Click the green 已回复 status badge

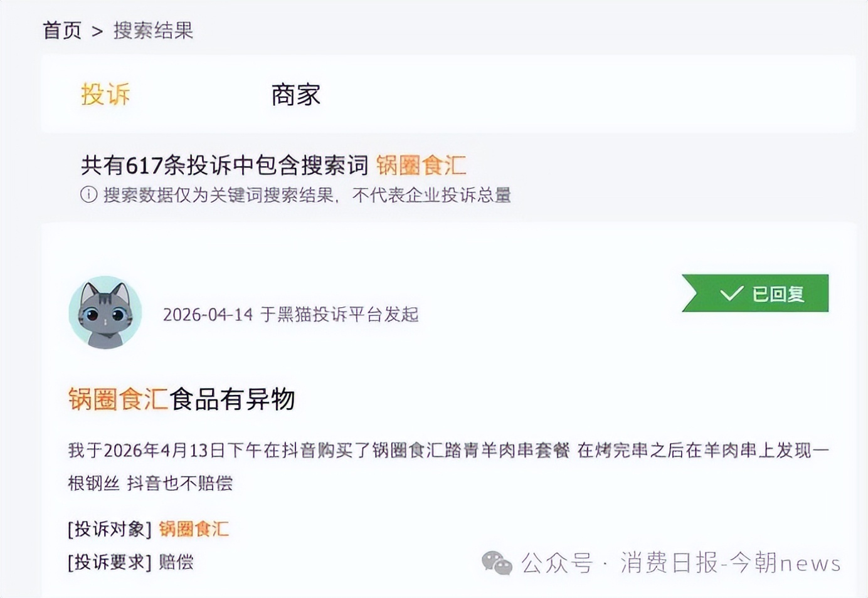(756, 293)
